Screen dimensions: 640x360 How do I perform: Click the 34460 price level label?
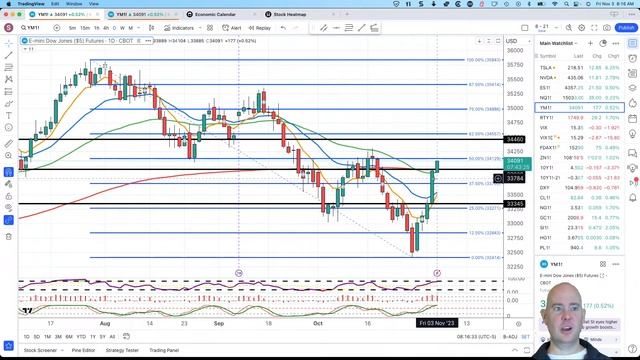514,140
